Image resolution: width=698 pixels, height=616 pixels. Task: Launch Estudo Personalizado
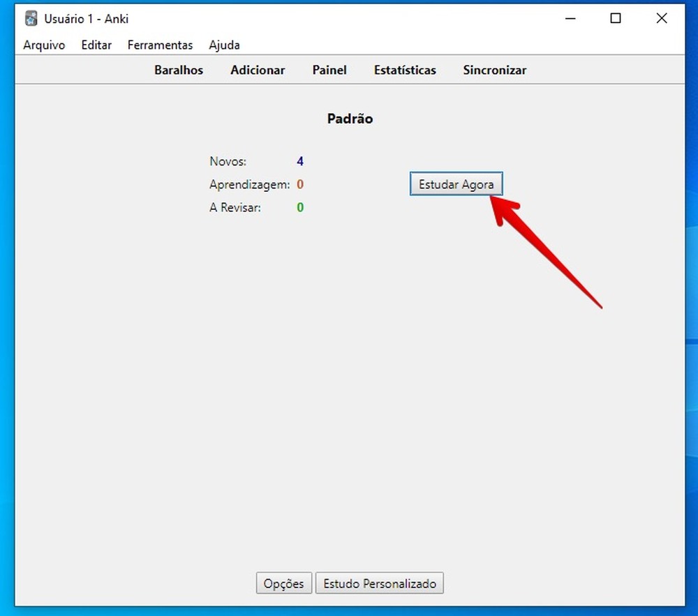380,583
